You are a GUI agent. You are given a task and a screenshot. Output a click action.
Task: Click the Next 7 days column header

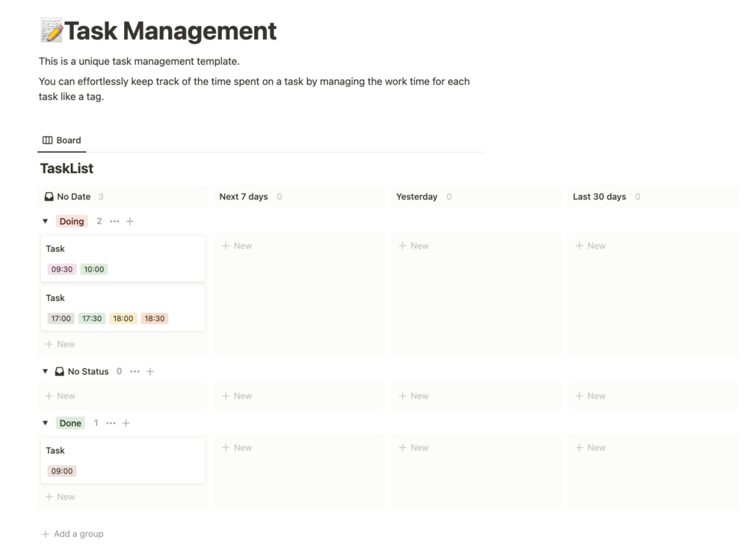[x=243, y=197]
